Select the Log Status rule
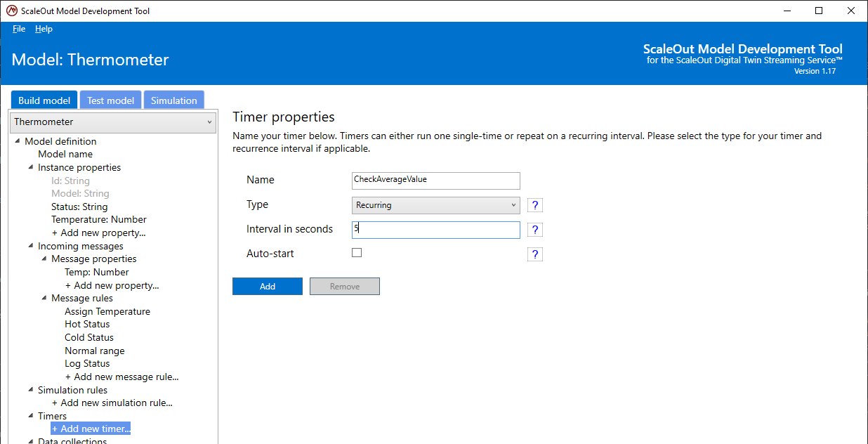This screenshot has width=868, height=444. click(87, 363)
